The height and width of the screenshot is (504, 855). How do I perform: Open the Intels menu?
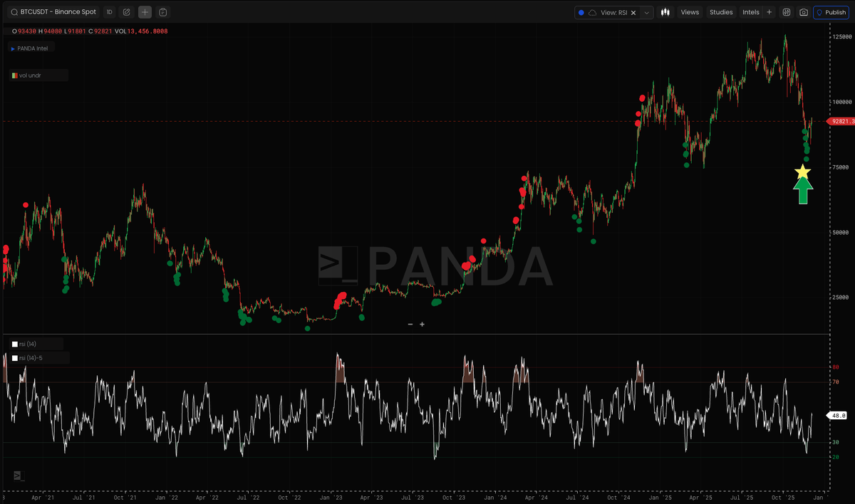tap(751, 12)
